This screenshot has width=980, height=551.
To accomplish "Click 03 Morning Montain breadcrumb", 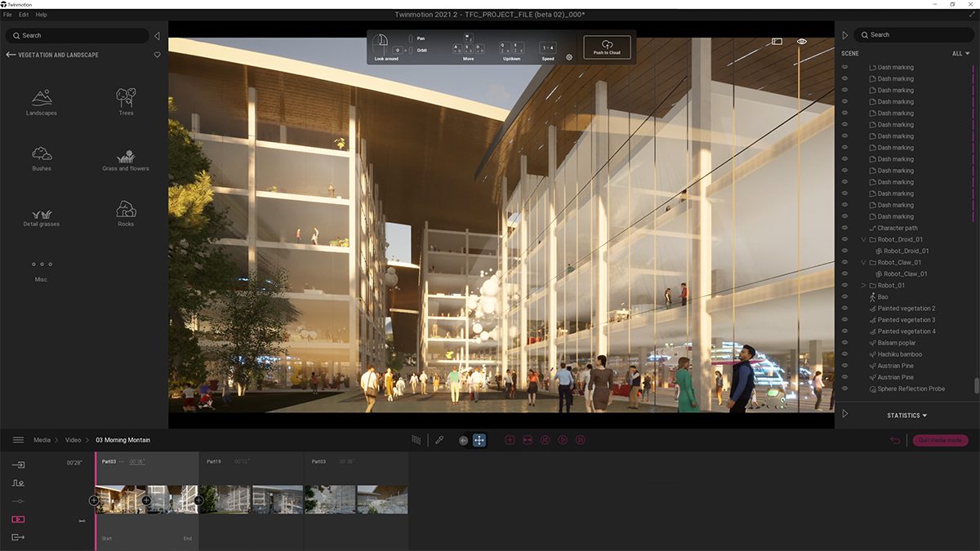I will click(x=122, y=440).
